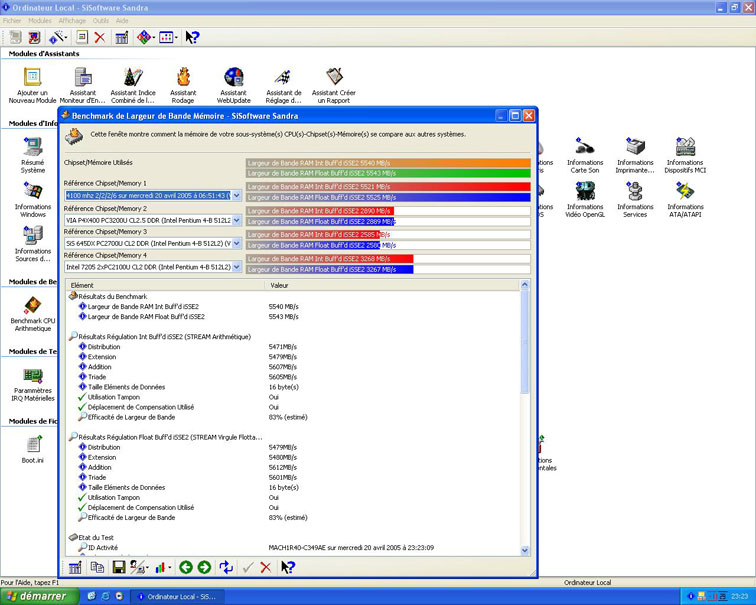Click the blue refresh arrows icon

226,567
